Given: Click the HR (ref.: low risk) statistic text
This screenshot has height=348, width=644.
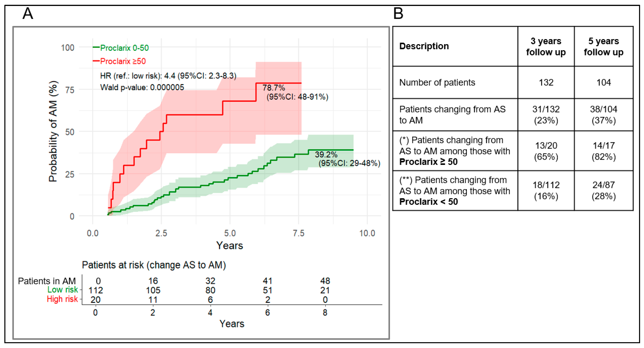Looking at the screenshot, I should click(x=168, y=76).
